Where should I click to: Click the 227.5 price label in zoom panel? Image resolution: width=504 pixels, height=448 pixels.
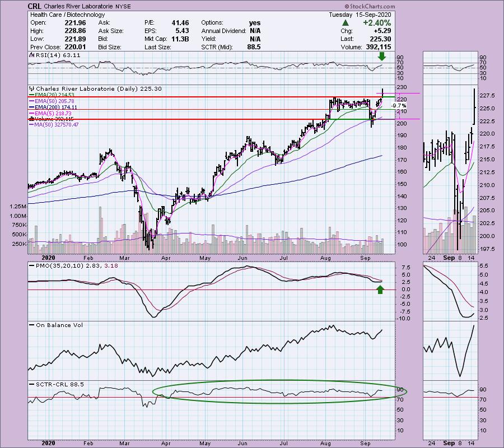click(488, 96)
